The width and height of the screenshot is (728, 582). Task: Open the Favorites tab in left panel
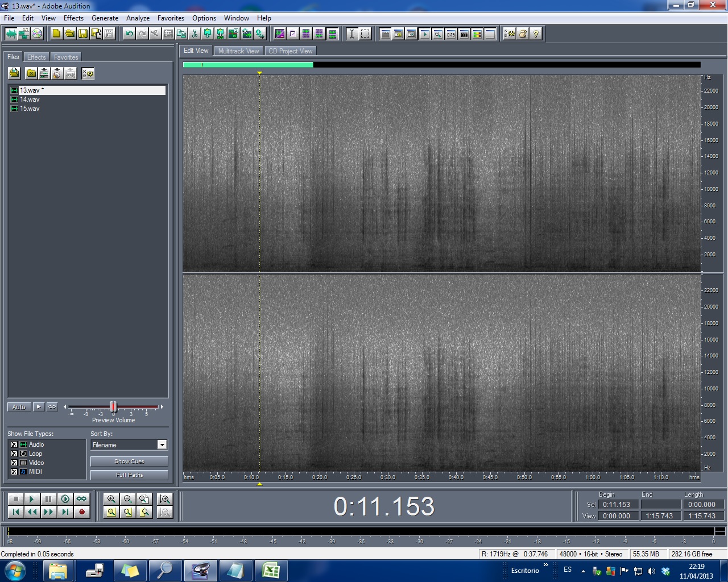click(66, 57)
